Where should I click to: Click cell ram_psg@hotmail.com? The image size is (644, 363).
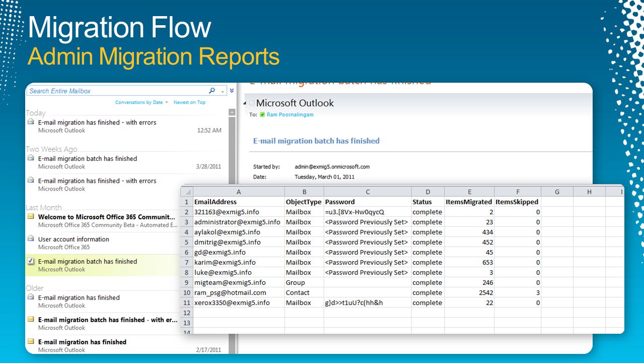[x=239, y=292]
